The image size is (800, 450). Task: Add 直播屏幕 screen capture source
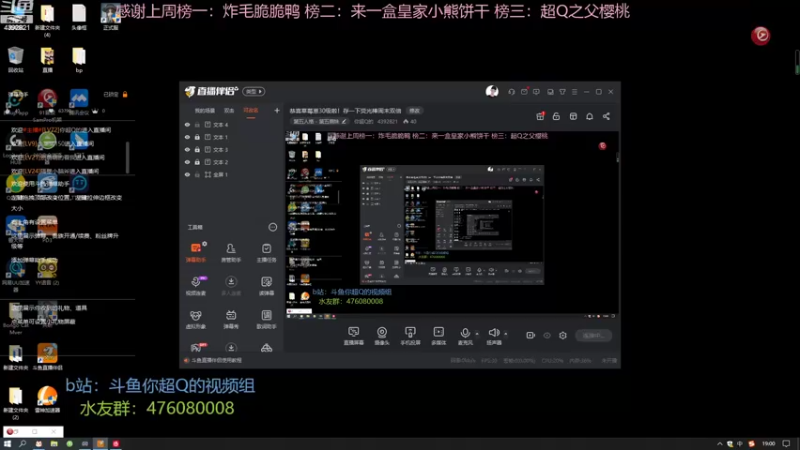point(354,336)
